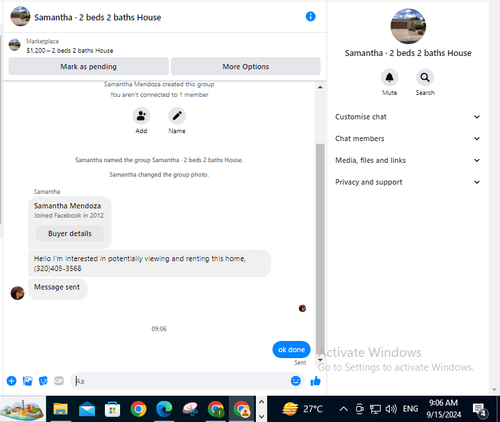This screenshot has height=422, width=500.
Task: Click the small seen-by avatar under messages
Action: point(302,308)
